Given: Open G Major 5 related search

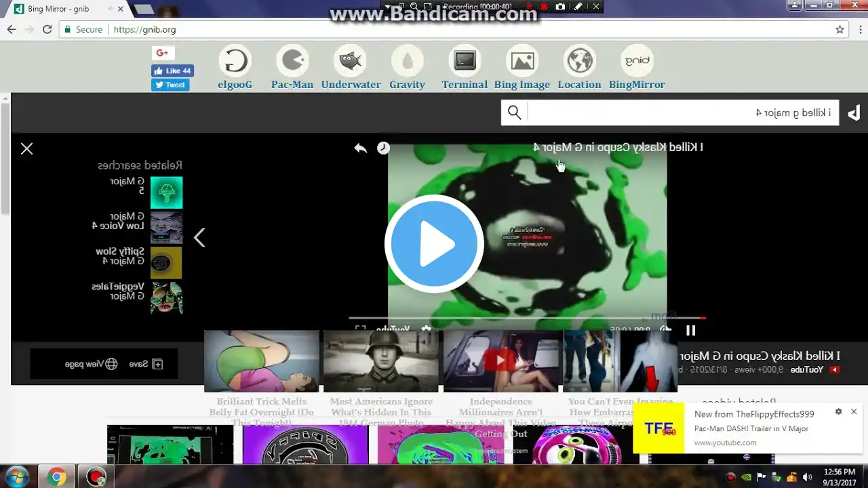Looking at the screenshot, I should pos(129,186).
